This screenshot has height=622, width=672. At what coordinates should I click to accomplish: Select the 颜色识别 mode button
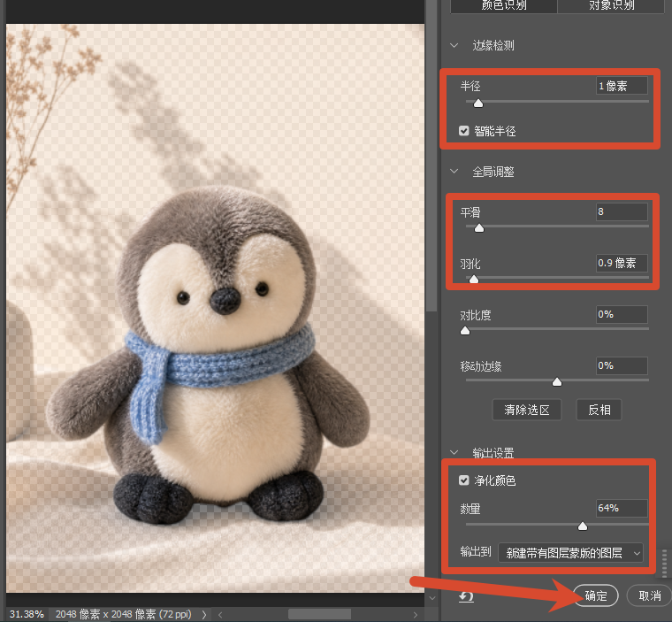click(x=504, y=5)
